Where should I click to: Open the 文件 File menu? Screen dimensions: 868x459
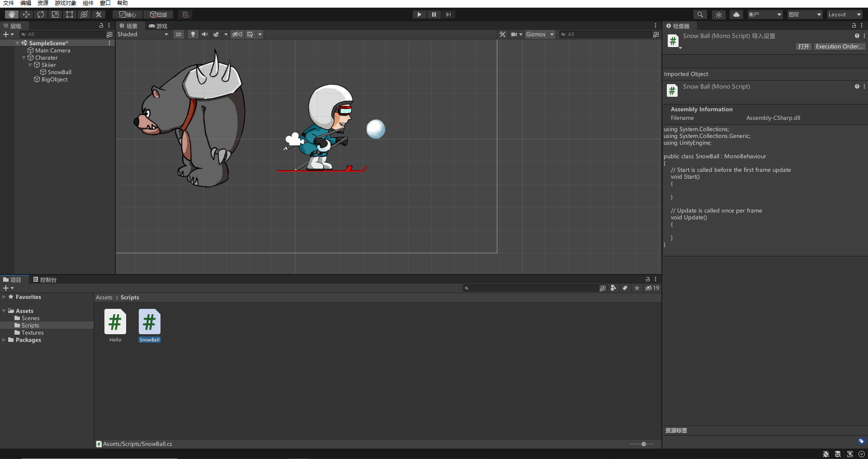coord(9,3)
